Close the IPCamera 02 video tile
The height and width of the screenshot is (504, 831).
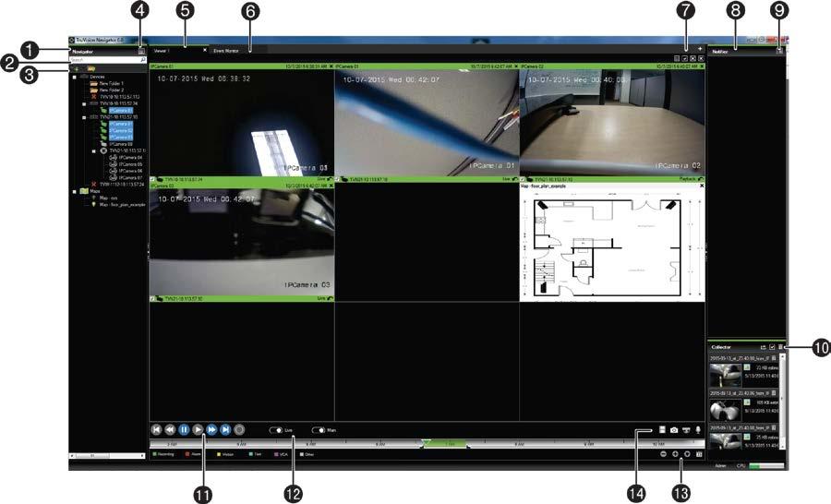click(x=702, y=66)
